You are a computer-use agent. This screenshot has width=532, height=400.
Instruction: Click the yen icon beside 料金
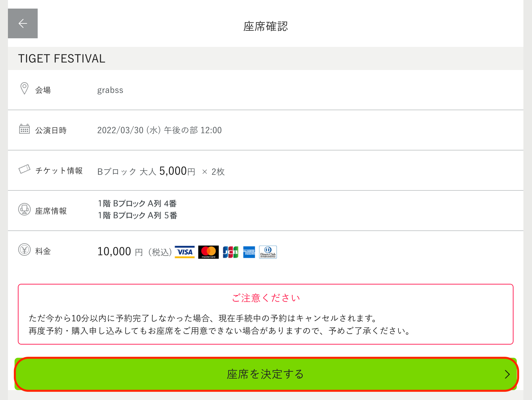[24, 250]
